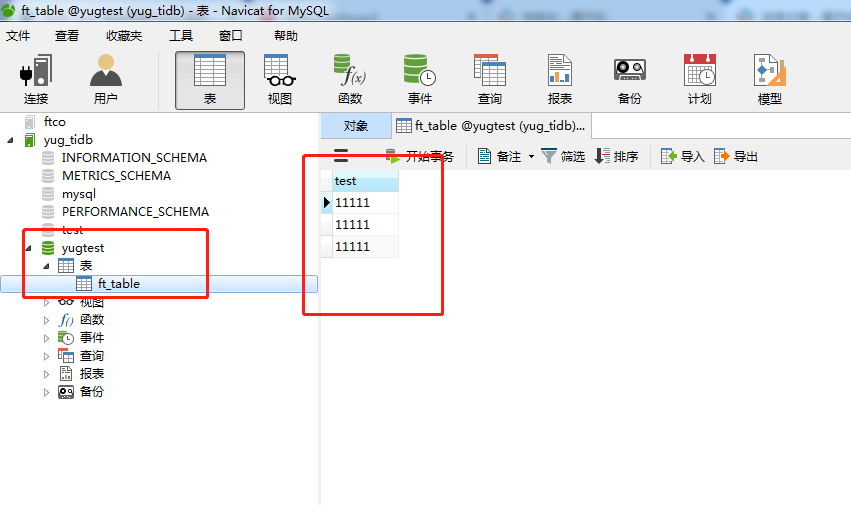Open the 查询 (Query) toolbar icon

click(490, 80)
